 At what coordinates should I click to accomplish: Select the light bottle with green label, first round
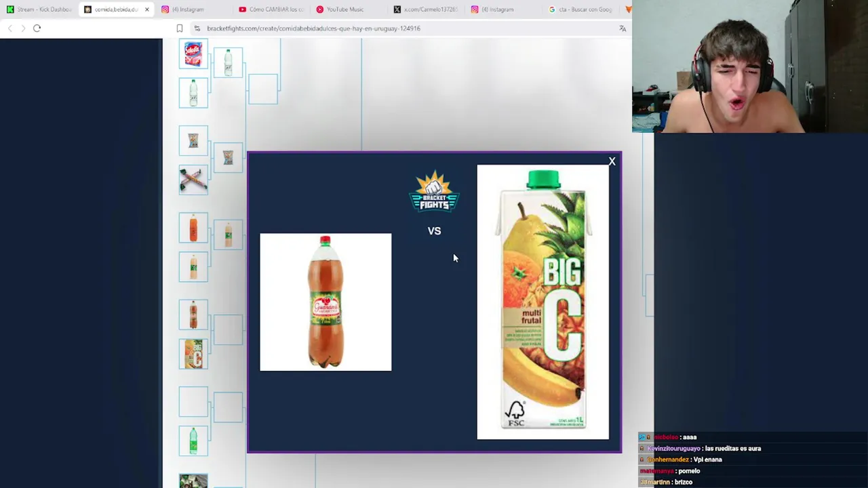tap(193, 266)
